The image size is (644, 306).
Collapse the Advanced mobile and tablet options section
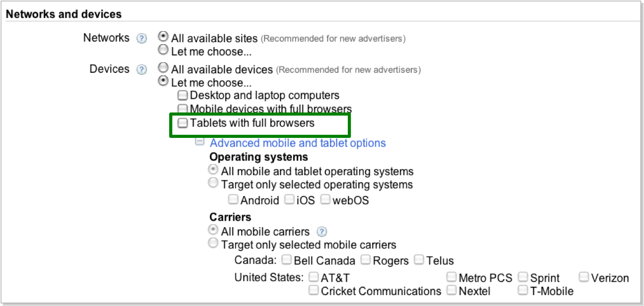(199, 142)
